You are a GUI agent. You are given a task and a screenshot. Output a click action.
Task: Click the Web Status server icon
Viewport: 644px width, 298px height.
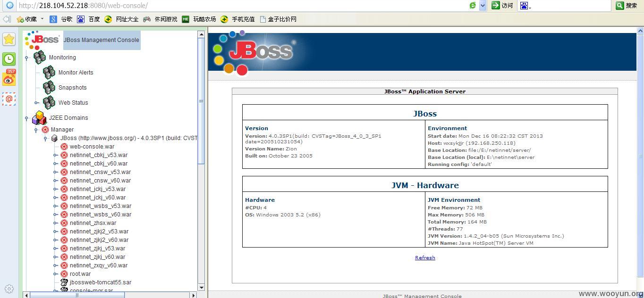49,102
